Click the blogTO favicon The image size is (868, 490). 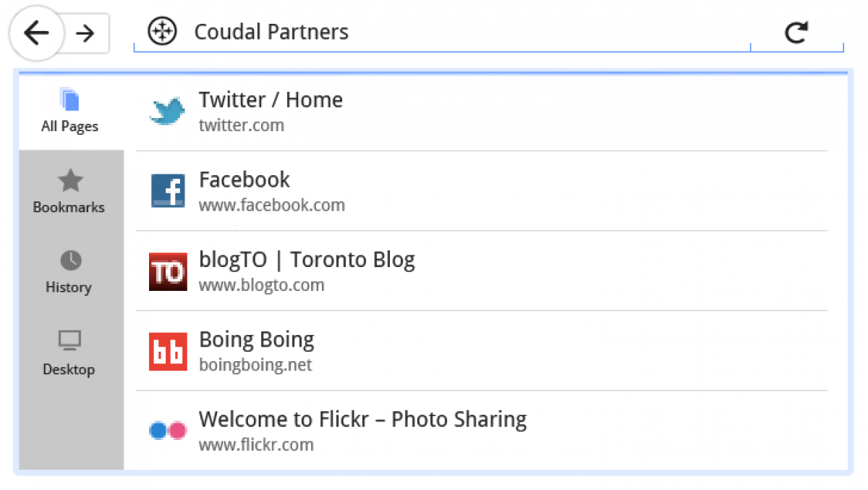[x=168, y=271]
